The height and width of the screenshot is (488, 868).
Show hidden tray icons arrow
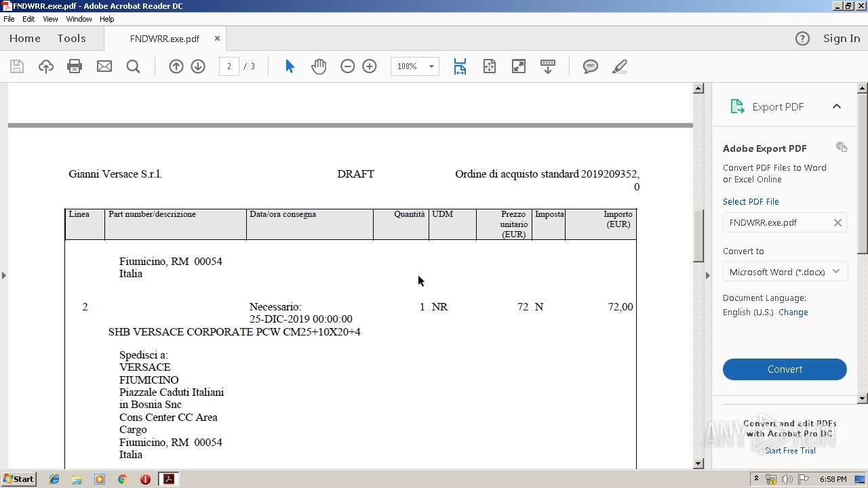[756, 479]
